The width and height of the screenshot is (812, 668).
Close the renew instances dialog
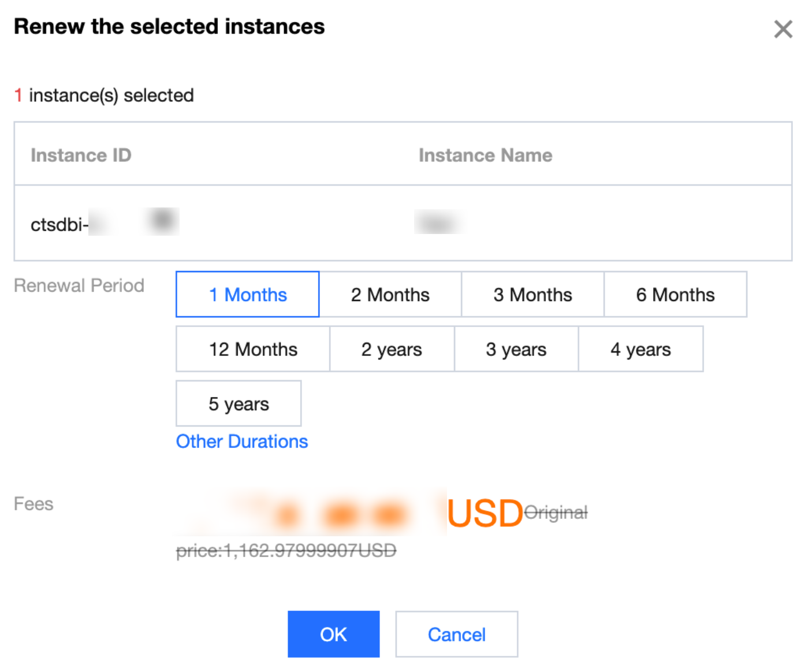tap(783, 29)
